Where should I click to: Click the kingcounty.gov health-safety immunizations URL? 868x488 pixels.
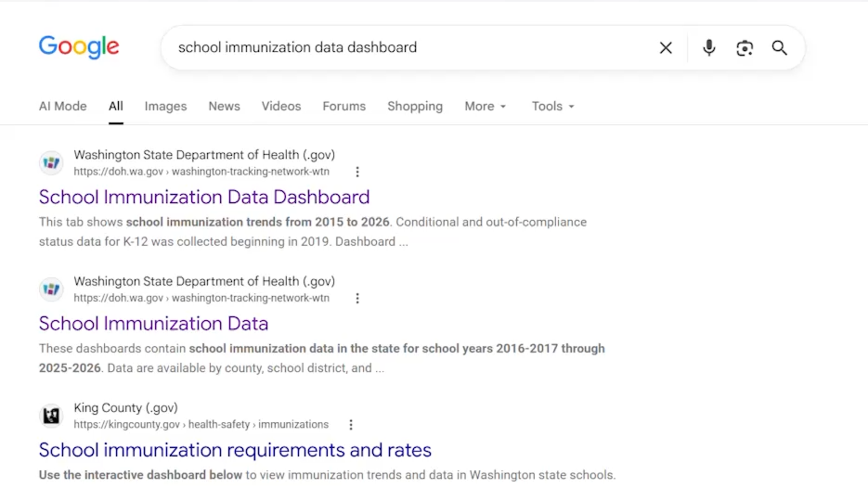(201, 425)
